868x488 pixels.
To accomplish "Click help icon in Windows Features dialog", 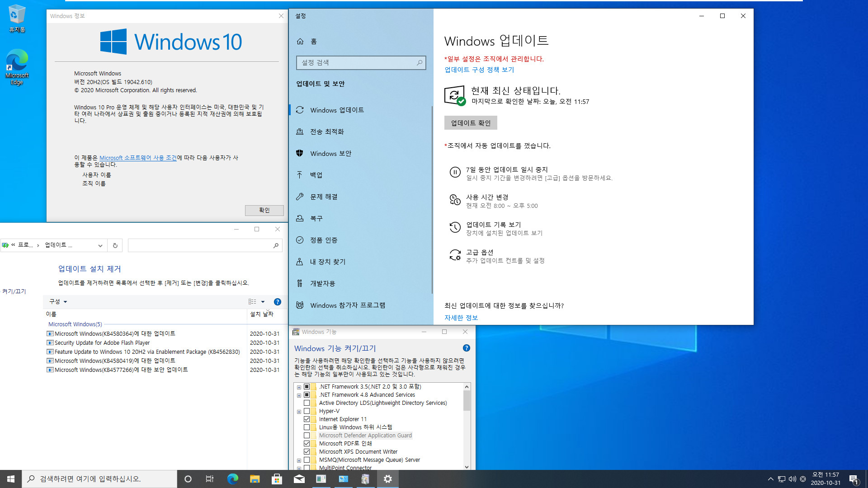I will click(x=467, y=348).
